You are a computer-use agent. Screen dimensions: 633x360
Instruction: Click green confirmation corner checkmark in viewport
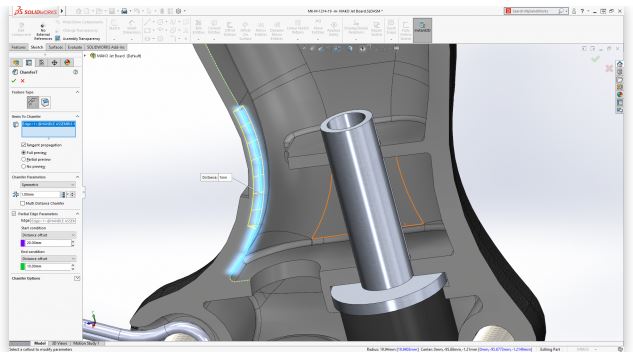(595, 59)
